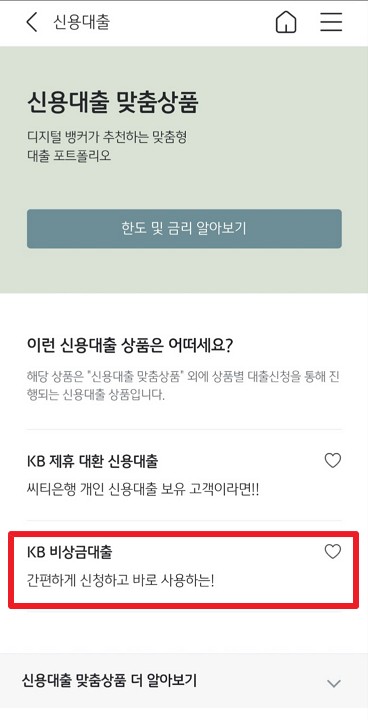Viewport: 368px width, 720px height.
Task: Tap the 한도 및 금리 알아보기 button
Action: (x=184, y=229)
